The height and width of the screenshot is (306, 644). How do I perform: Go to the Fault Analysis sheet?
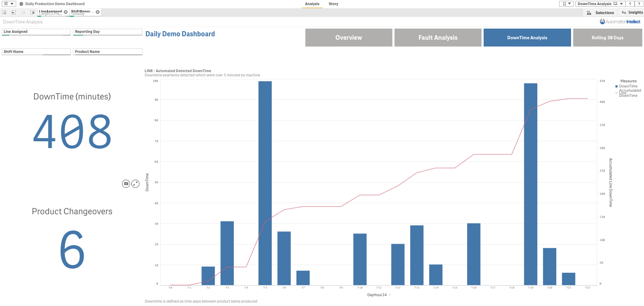[x=438, y=38]
